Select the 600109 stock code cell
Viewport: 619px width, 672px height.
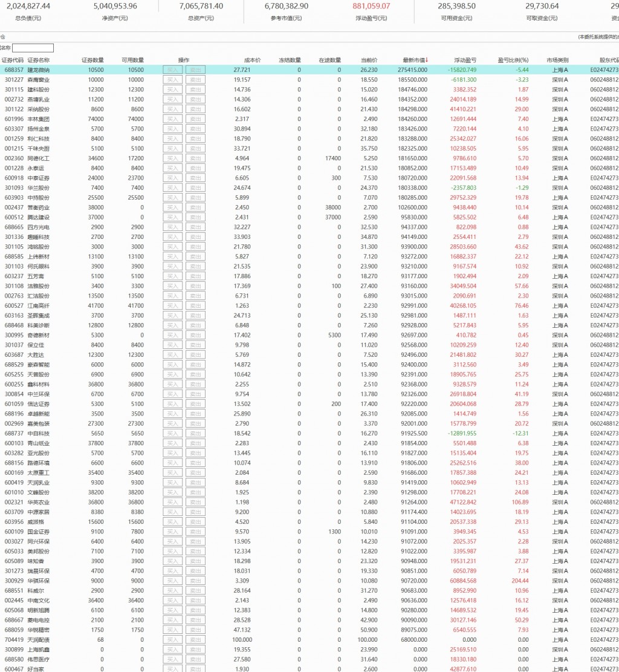[x=14, y=532]
